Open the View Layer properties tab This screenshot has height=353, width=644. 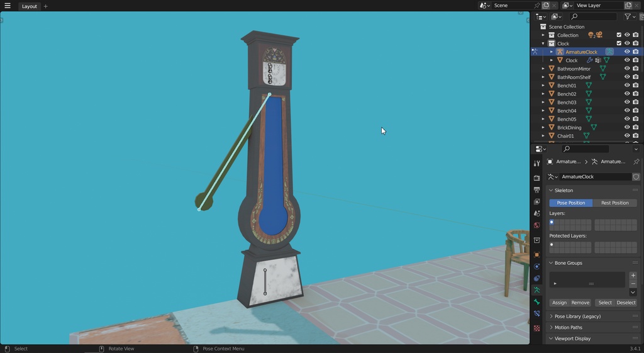(536, 202)
